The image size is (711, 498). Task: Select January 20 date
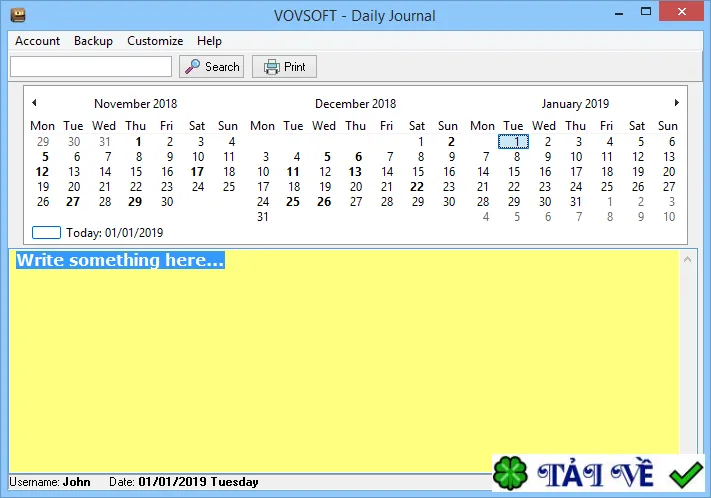[669, 172]
